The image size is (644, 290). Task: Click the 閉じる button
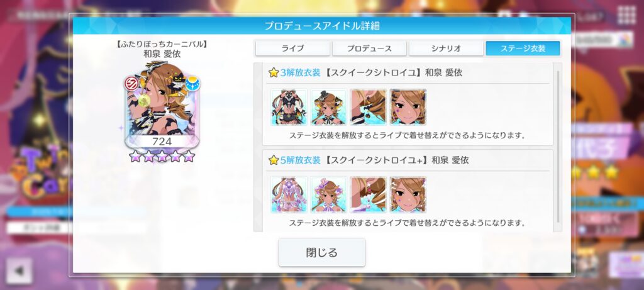322,252
